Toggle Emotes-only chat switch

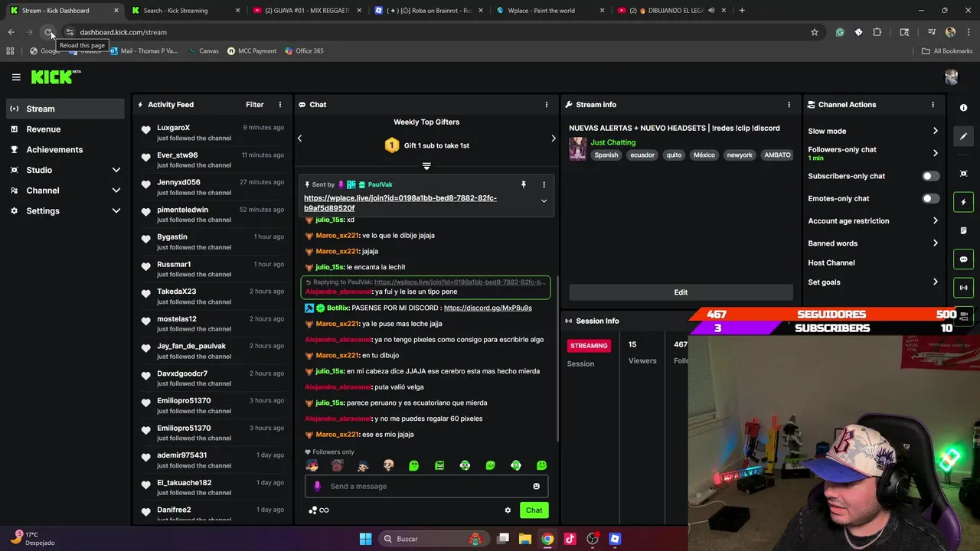tap(930, 199)
